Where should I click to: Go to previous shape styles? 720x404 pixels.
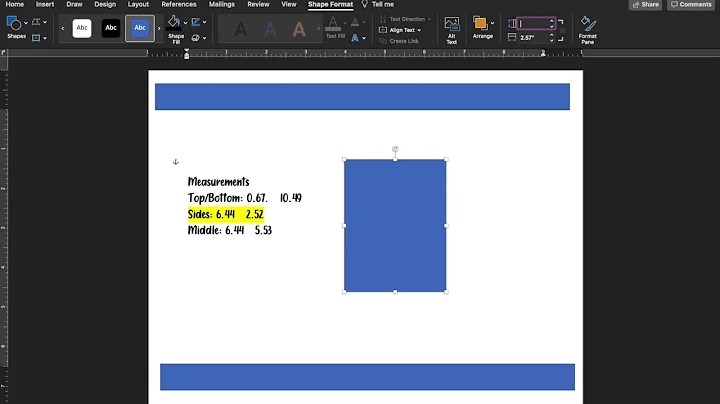[x=63, y=28]
